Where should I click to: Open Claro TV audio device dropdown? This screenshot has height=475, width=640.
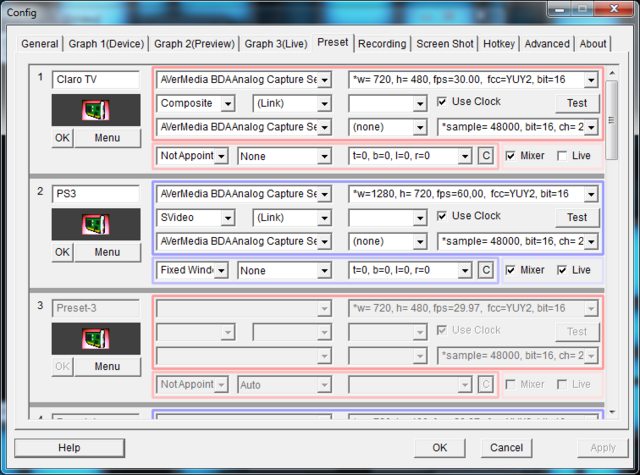click(x=244, y=127)
